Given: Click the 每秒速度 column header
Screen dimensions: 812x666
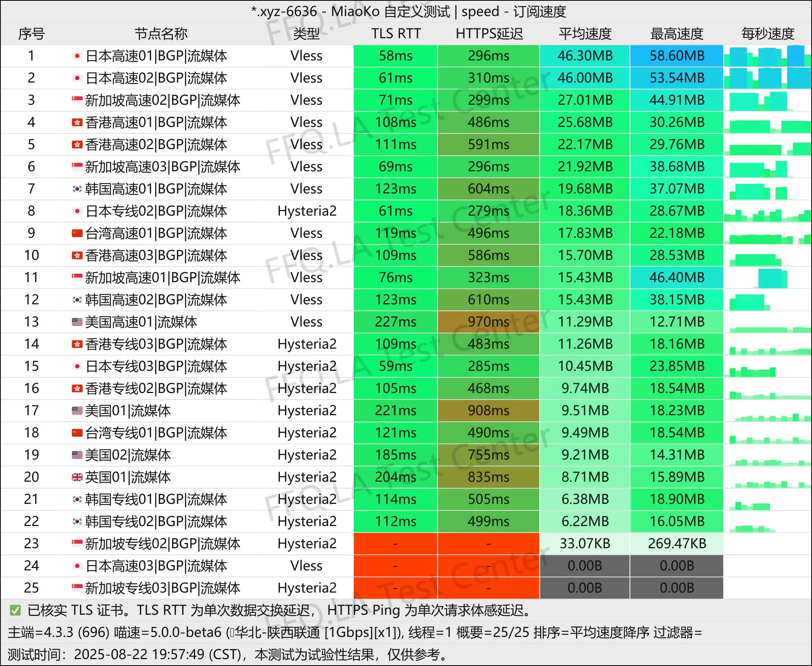Looking at the screenshot, I should (x=768, y=34).
